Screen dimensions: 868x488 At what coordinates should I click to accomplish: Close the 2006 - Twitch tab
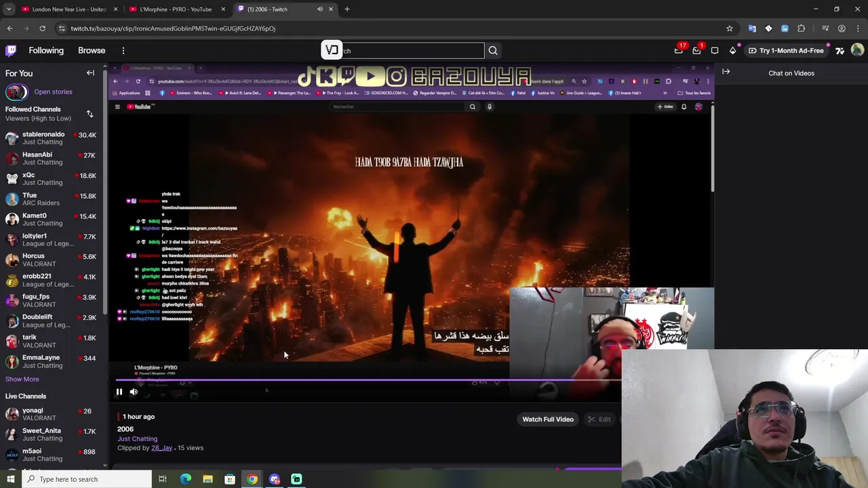[x=331, y=9]
